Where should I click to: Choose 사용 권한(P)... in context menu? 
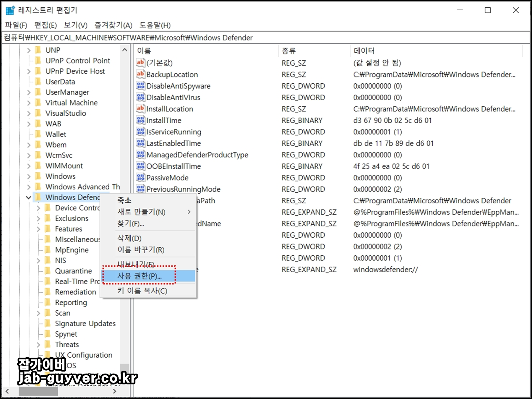149,276
